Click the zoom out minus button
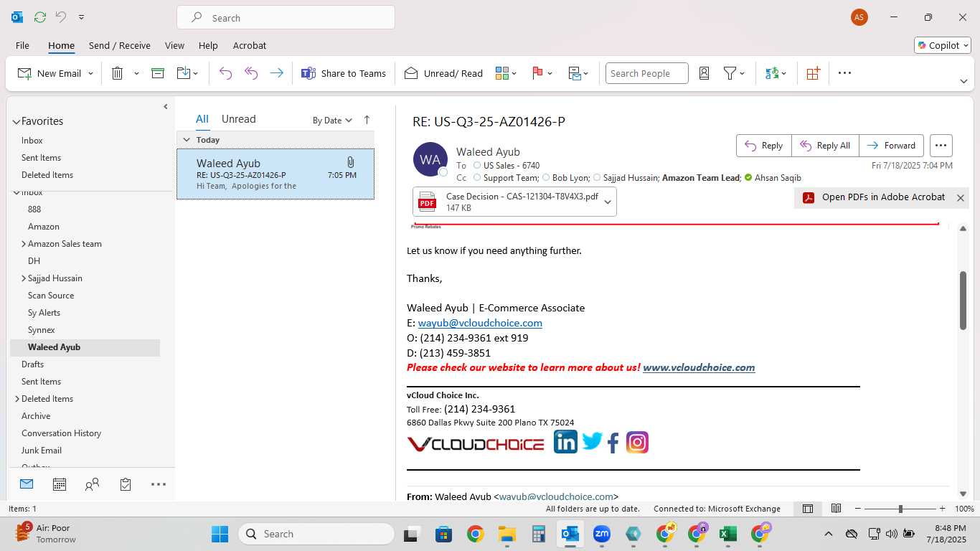This screenshot has width=980, height=551. click(x=857, y=509)
